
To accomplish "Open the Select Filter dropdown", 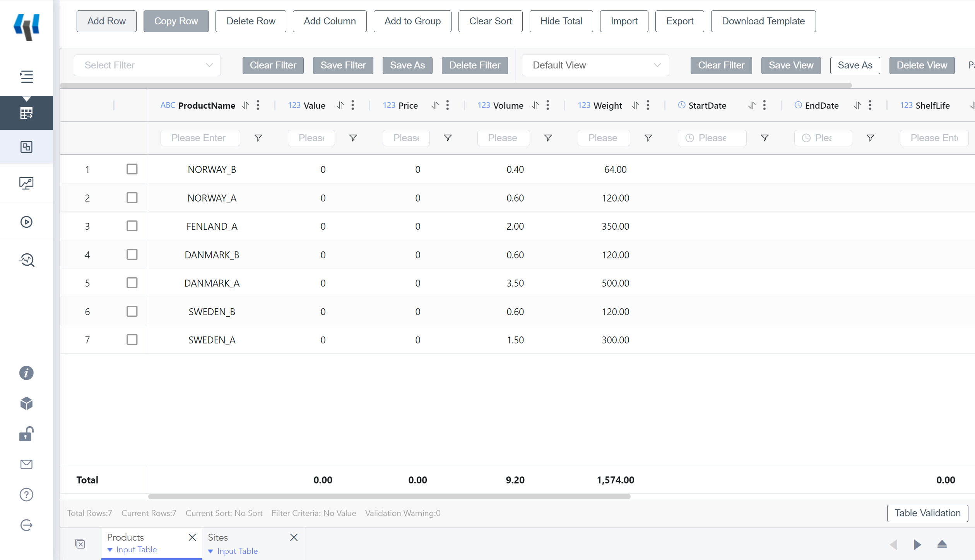I will pyautogui.click(x=147, y=65).
